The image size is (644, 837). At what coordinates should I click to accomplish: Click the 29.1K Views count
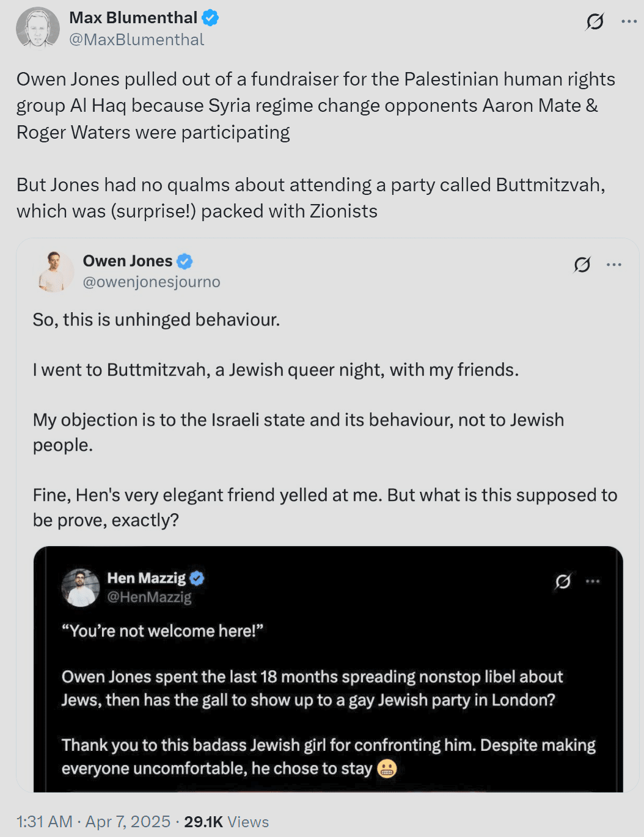(227, 822)
